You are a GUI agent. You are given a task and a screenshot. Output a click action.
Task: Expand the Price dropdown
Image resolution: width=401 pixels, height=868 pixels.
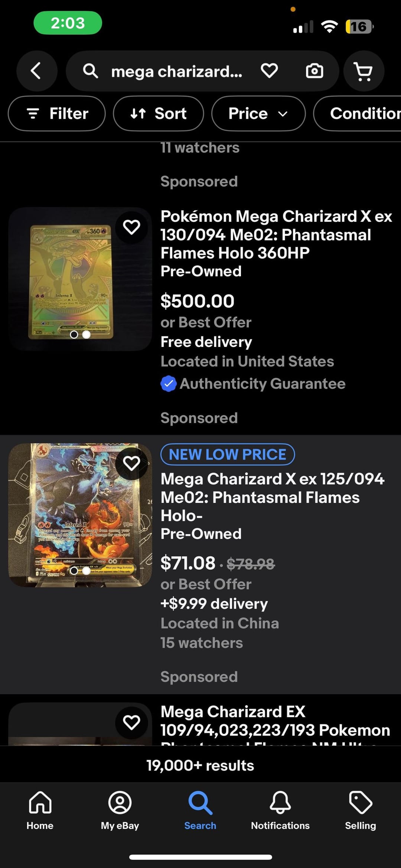point(258,113)
